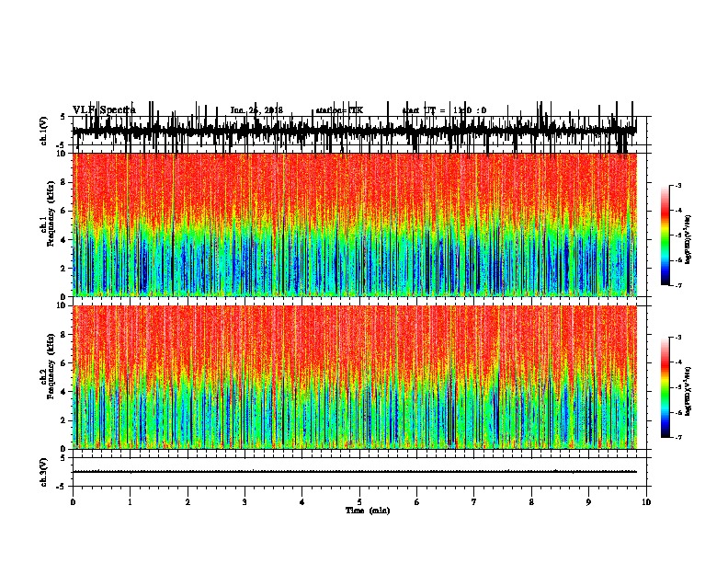
Task: Click the -7 label on ch.2 colorbar
Action: click(677, 437)
